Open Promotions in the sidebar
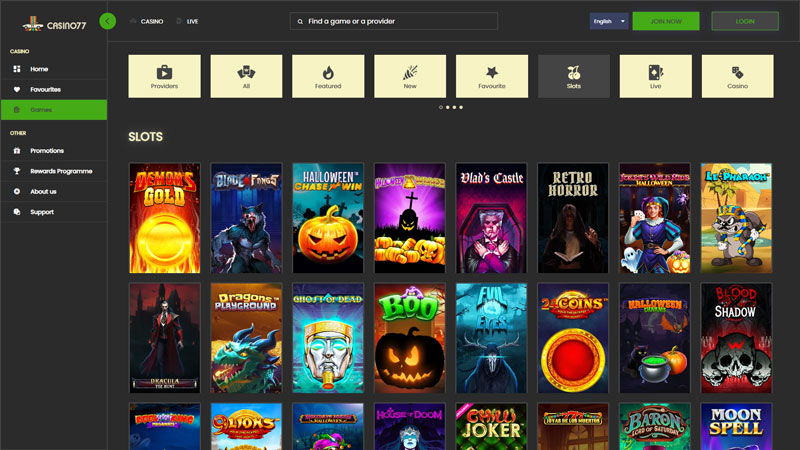The image size is (800, 450). pyautogui.click(x=54, y=151)
